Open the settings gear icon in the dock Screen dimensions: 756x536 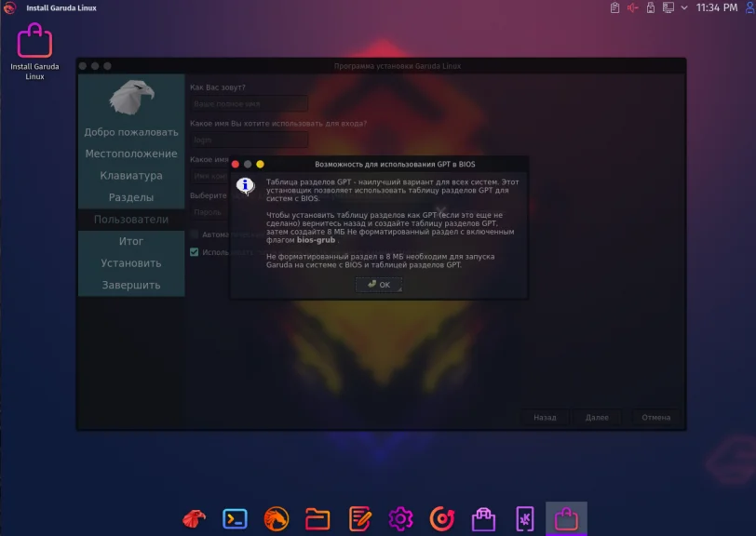coord(401,519)
